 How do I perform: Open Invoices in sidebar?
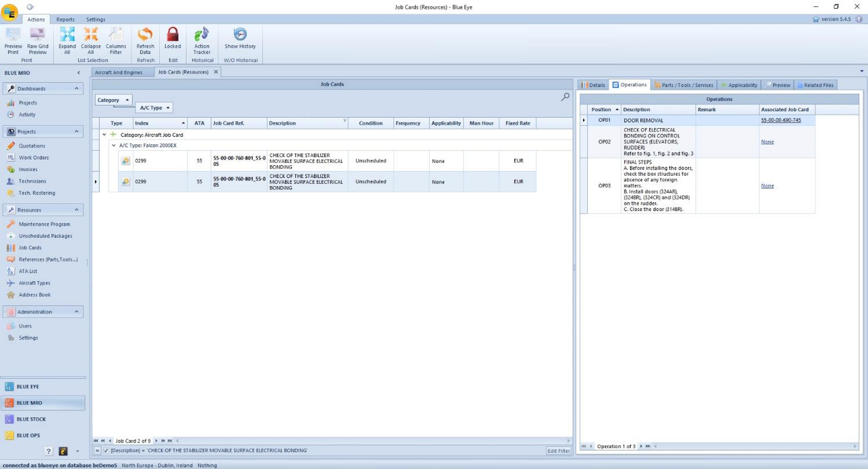(28, 169)
